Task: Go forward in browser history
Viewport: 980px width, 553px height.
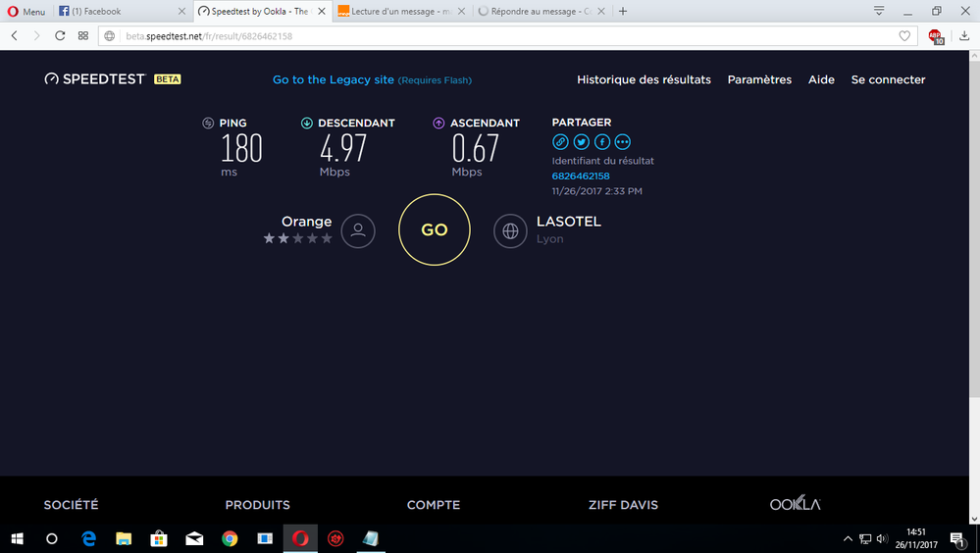Action: (x=37, y=35)
